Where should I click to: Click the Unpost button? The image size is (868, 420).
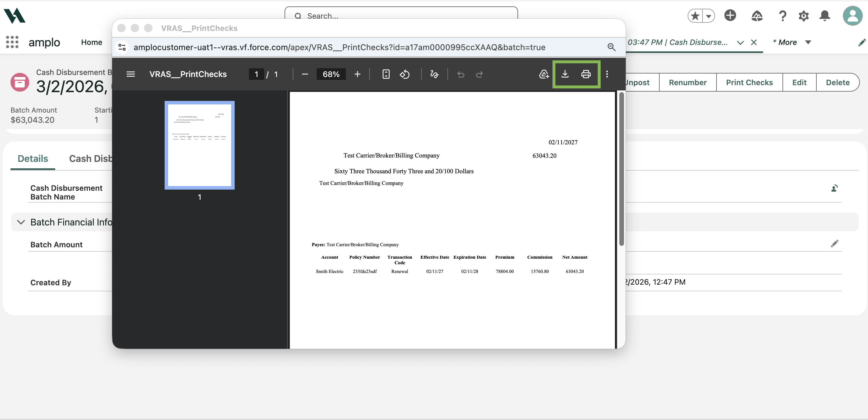pos(637,83)
